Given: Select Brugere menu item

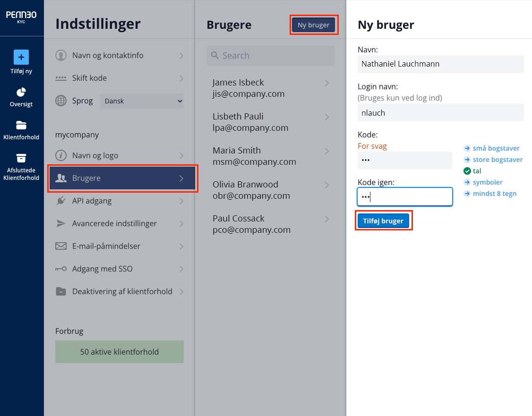Looking at the screenshot, I should coord(122,178).
